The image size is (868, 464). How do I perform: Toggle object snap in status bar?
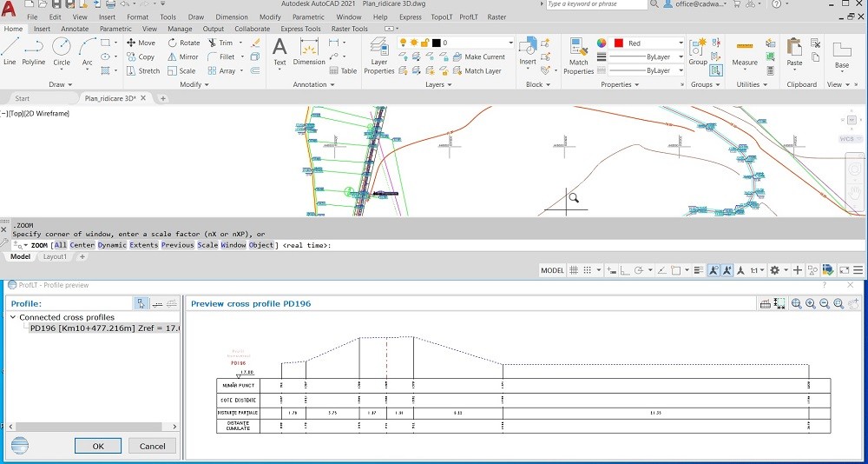click(676, 270)
